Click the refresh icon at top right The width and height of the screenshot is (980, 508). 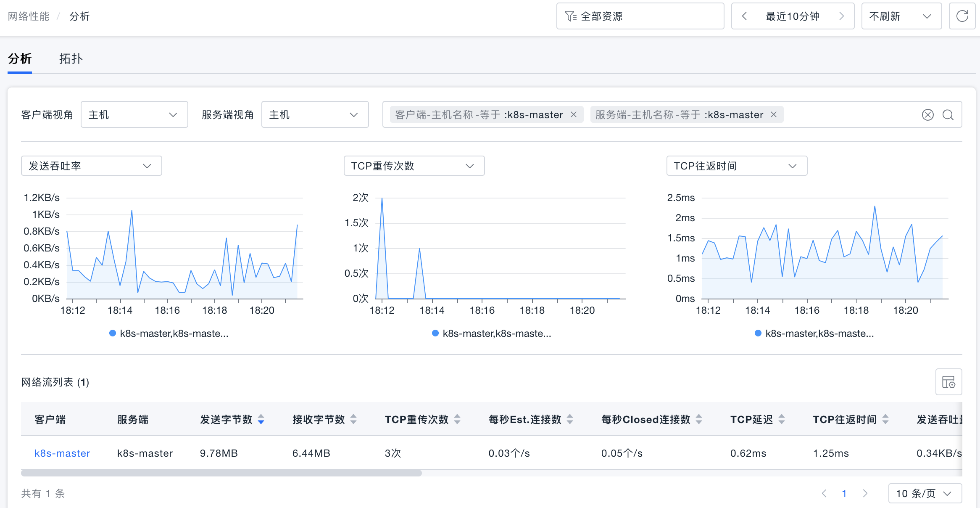coord(962,16)
